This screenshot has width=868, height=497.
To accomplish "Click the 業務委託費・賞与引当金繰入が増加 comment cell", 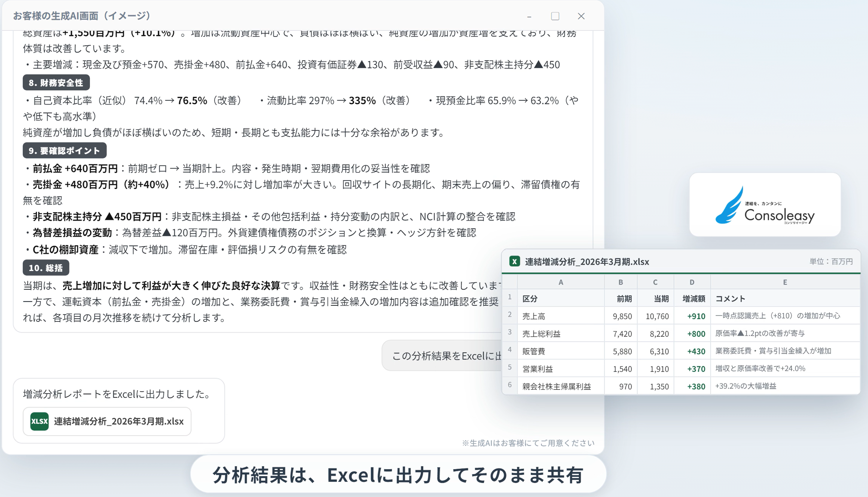I will 785,351.
